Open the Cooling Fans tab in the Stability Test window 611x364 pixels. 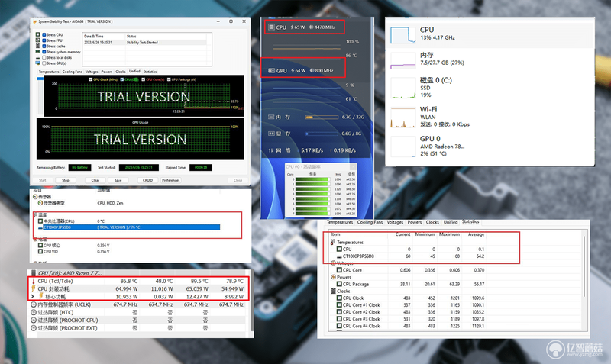point(73,72)
